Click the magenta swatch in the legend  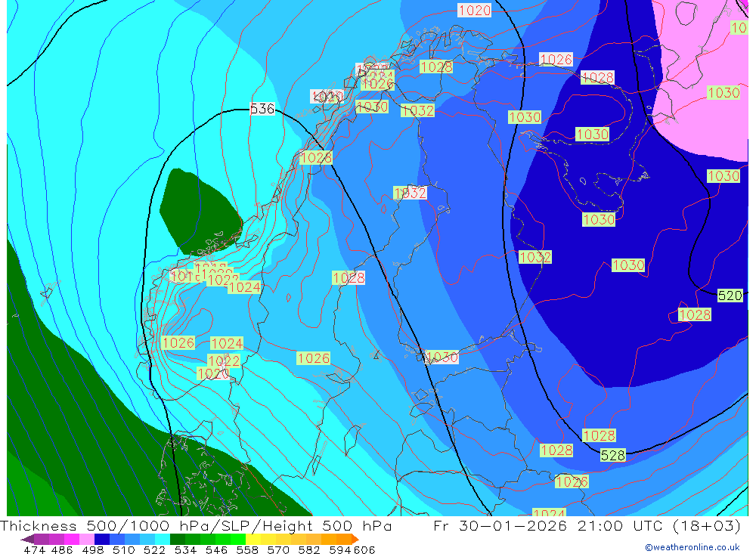(71, 539)
